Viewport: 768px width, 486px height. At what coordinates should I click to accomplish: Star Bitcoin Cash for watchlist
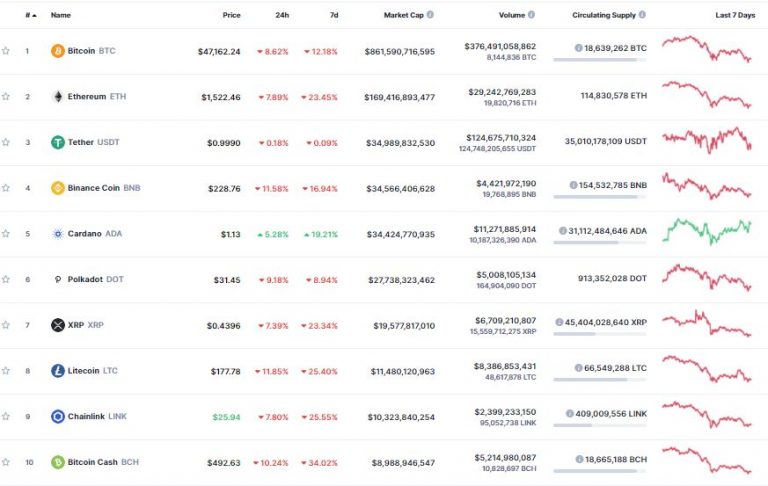point(6,462)
